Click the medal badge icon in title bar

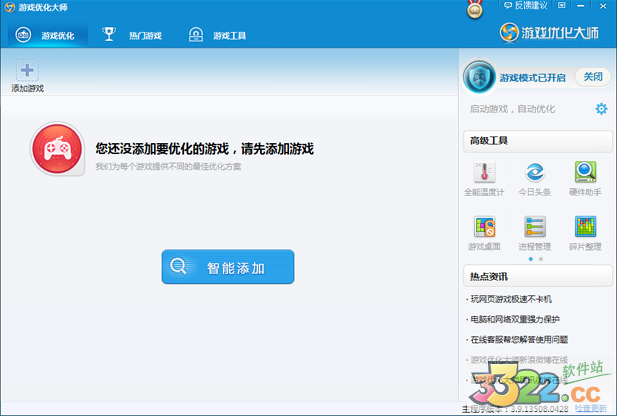coord(475,9)
